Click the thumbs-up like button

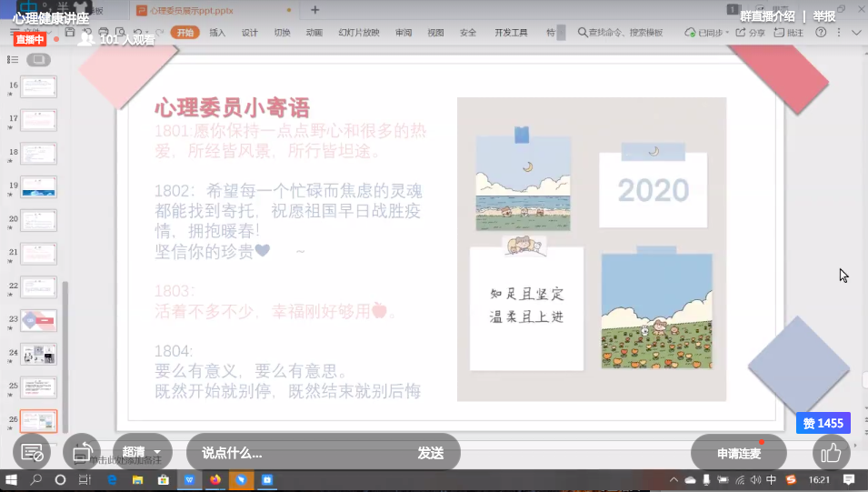pos(831,452)
